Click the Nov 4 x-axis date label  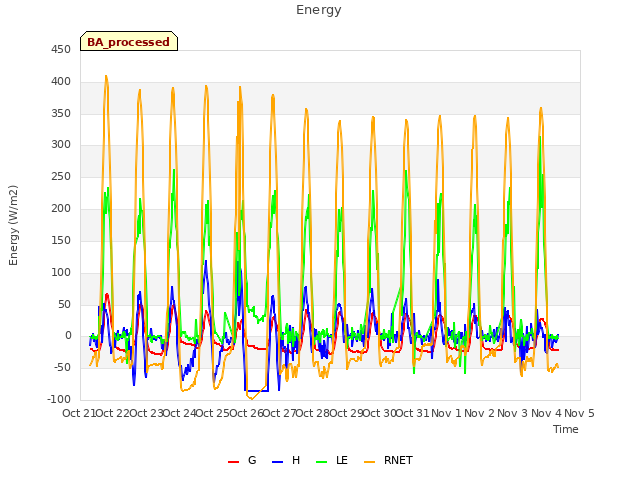coord(546,413)
